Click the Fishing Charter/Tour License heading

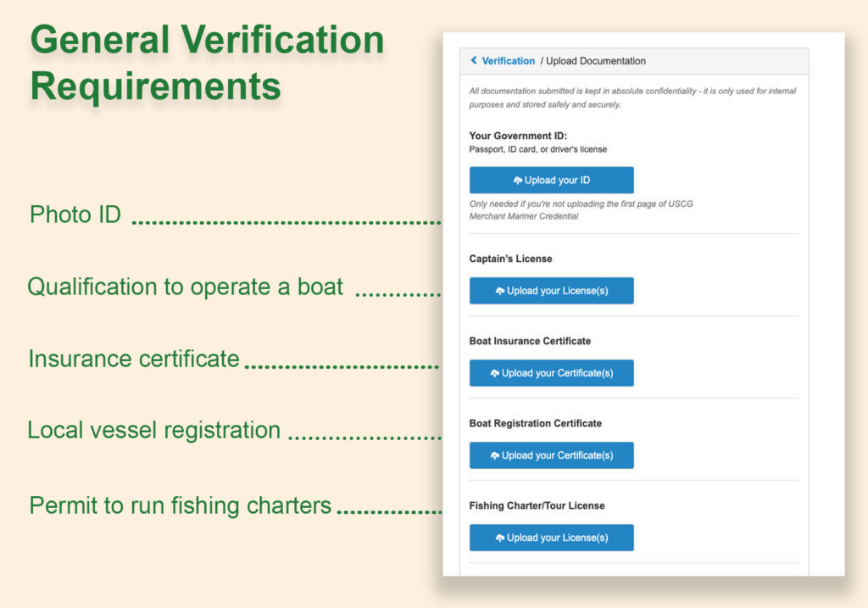(537, 505)
